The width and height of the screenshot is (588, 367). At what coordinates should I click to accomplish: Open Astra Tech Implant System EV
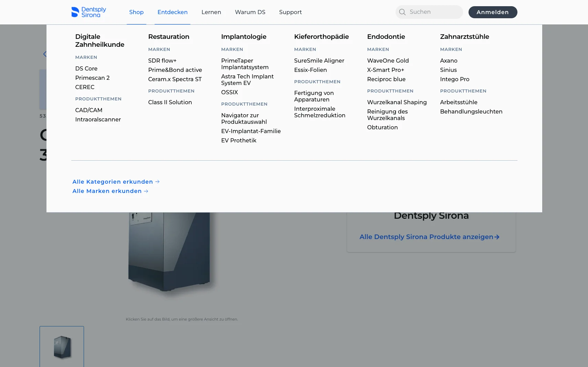tap(248, 80)
